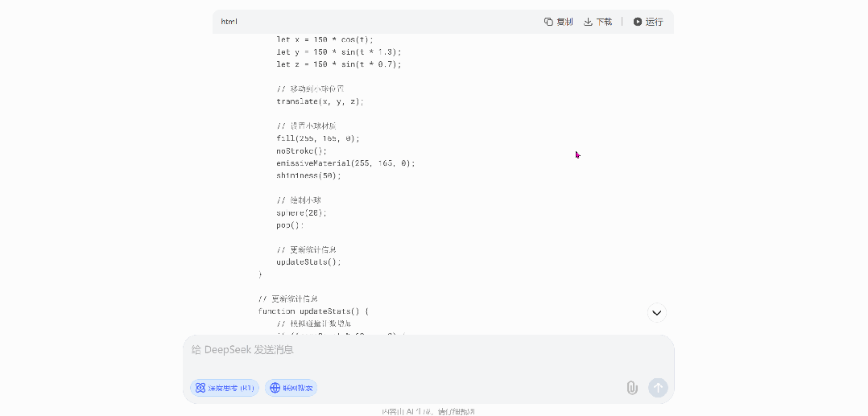Click the emissiveMaterial(255, 165, 0) line
This screenshot has width=868, height=416.
(345, 163)
